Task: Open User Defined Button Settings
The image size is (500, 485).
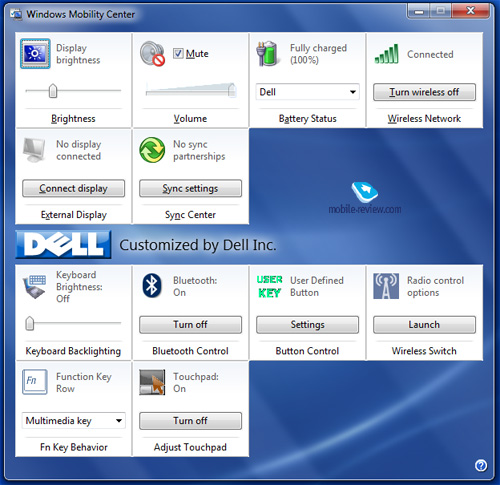Action: pyautogui.click(x=307, y=325)
